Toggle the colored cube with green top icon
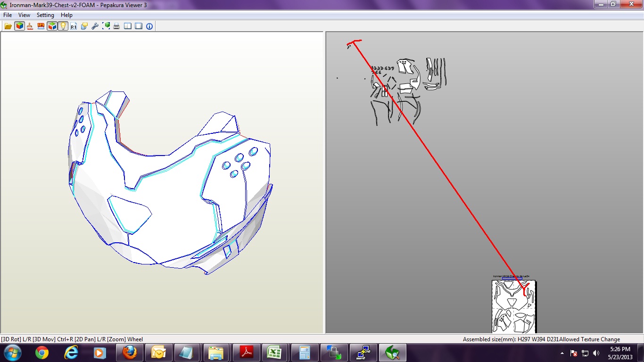This screenshot has width=644, height=362. [x=52, y=26]
